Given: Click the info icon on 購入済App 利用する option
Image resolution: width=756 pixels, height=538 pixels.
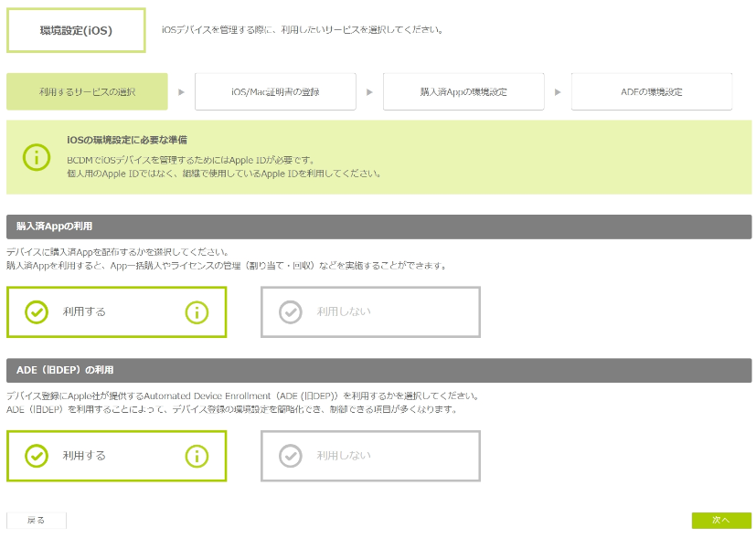Looking at the screenshot, I should (x=197, y=312).
